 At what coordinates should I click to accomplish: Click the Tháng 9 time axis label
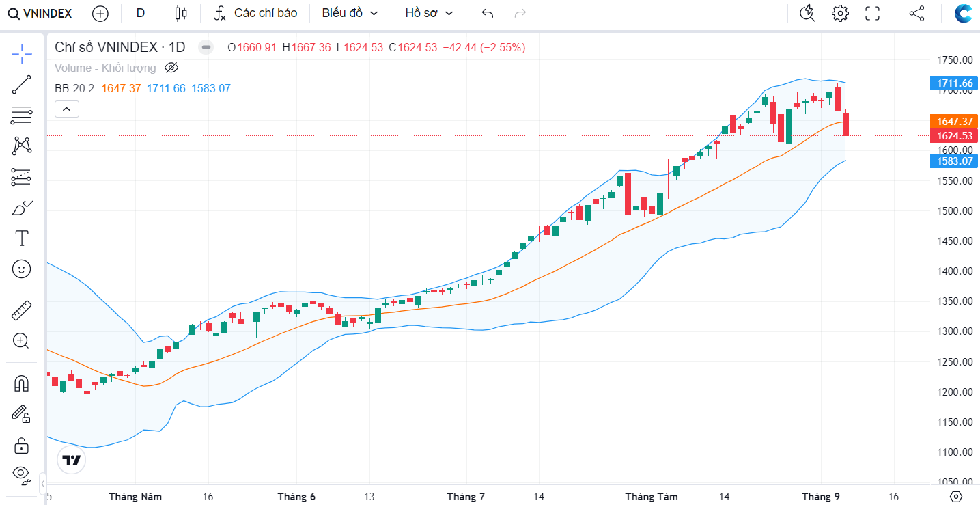tap(820, 497)
